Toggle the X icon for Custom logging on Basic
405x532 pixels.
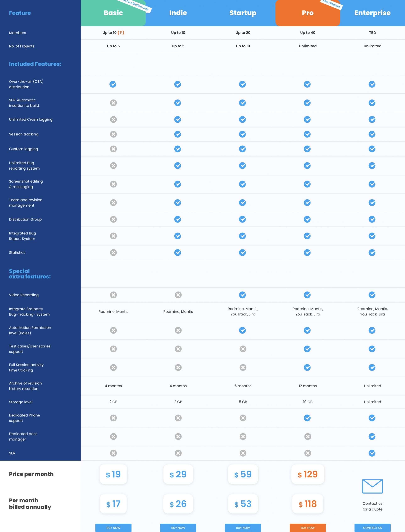tap(113, 149)
